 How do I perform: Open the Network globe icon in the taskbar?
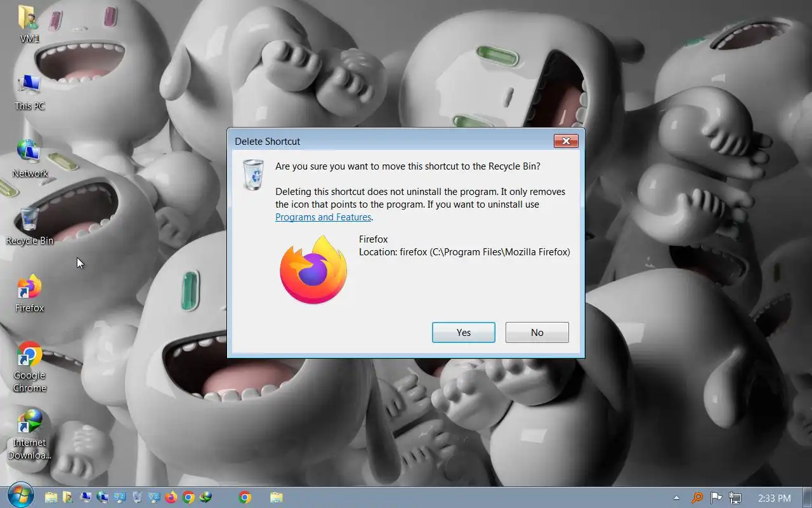coord(103,497)
